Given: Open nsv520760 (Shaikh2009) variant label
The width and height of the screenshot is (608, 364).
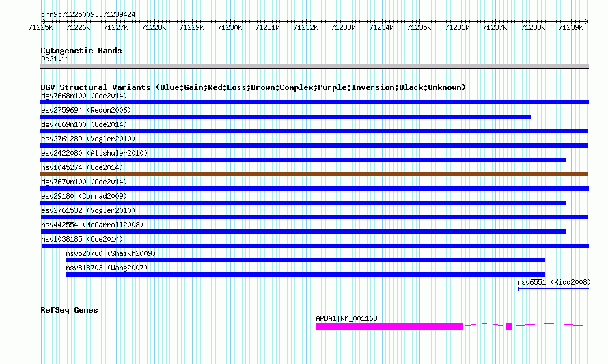Looking at the screenshot, I should coord(111,253).
